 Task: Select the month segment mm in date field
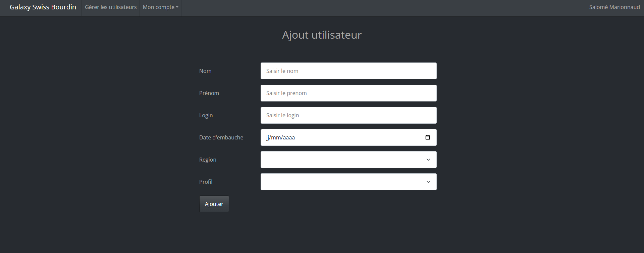click(x=276, y=137)
